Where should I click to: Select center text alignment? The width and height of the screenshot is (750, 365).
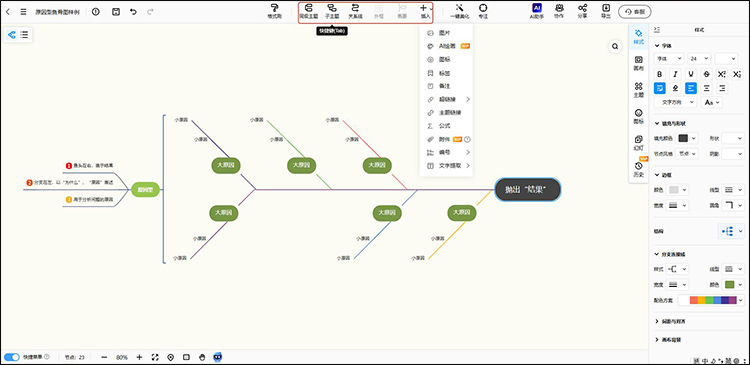706,88
